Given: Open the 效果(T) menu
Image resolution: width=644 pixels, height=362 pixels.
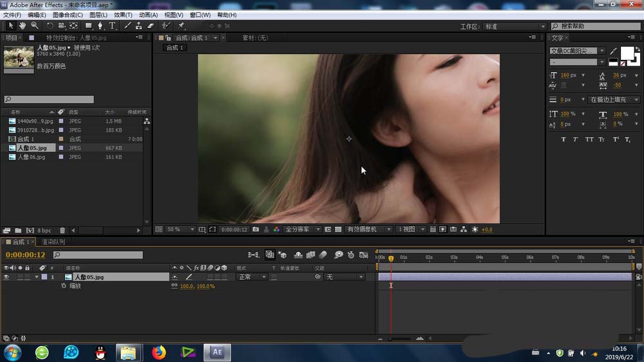Looking at the screenshot, I should coord(122,15).
